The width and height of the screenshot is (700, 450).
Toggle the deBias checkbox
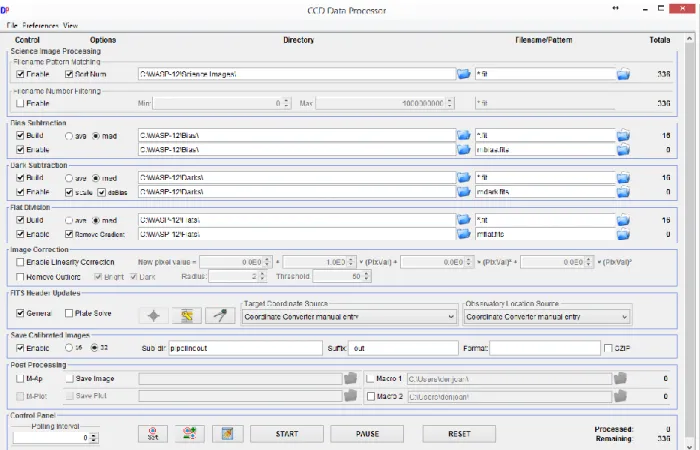tap(101, 192)
